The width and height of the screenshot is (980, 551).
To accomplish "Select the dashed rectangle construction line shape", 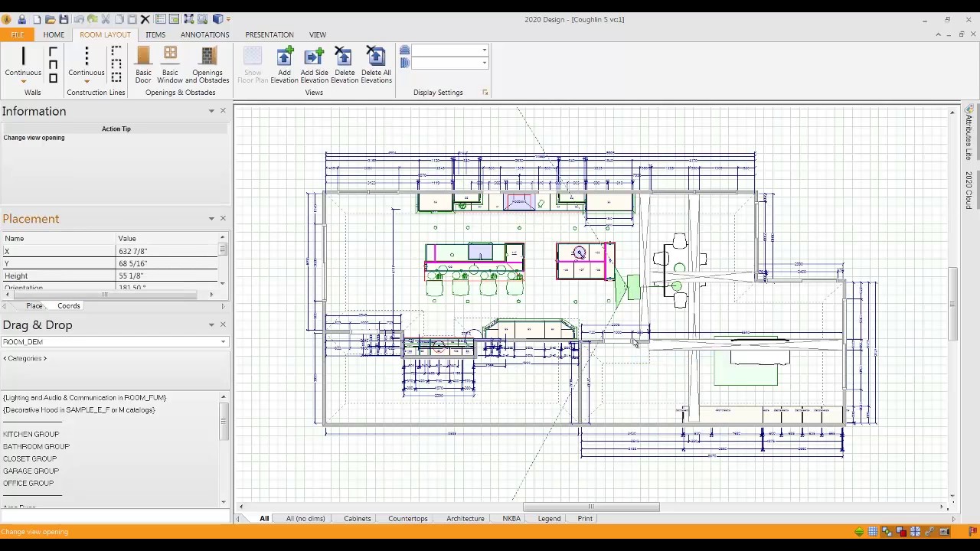I will click(116, 77).
